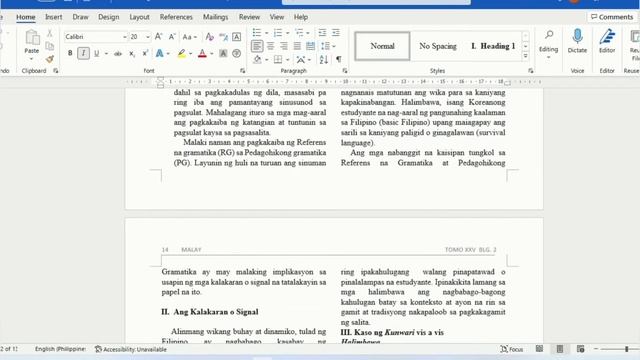Open Font dialog launcher
The image size is (640, 360).
(x=242, y=71)
